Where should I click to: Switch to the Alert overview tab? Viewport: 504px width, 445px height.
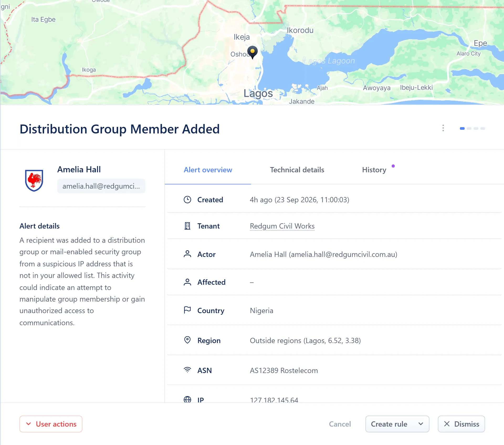pyautogui.click(x=208, y=170)
